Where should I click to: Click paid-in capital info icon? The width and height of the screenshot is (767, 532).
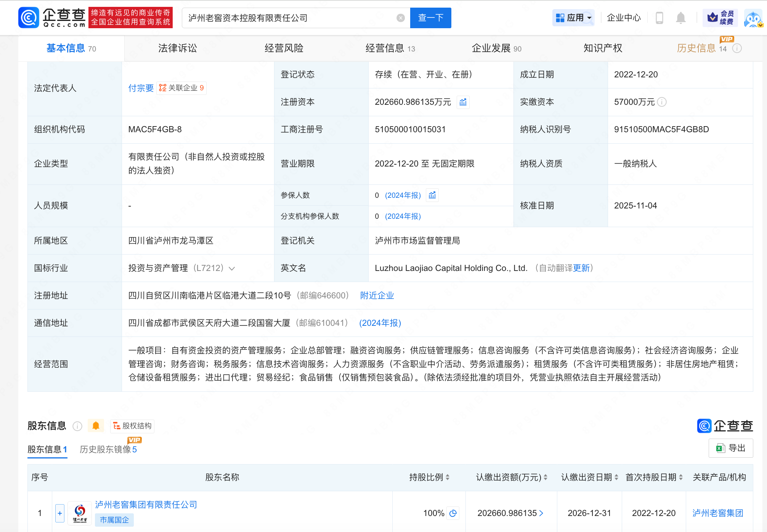tap(662, 102)
